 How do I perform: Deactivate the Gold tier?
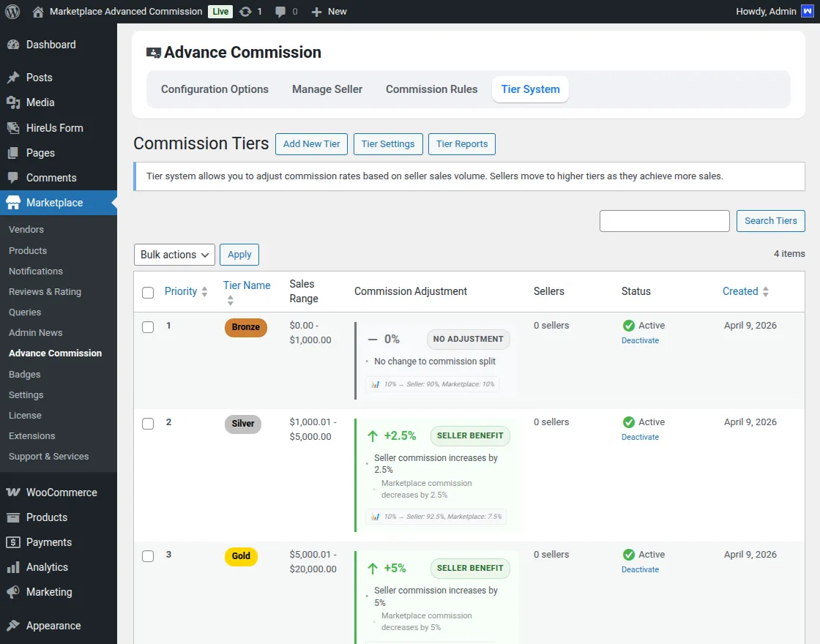pyautogui.click(x=640, y=569)
